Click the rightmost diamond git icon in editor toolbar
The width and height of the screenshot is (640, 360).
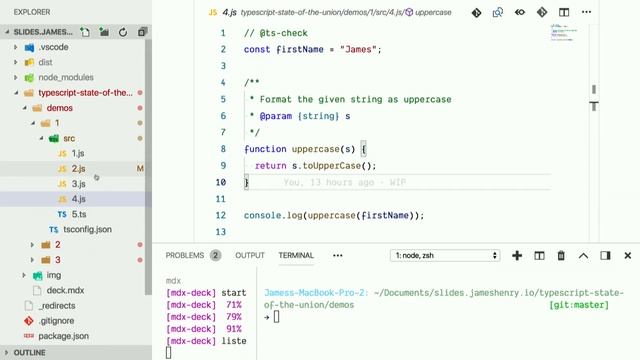[x=542, y=12]
